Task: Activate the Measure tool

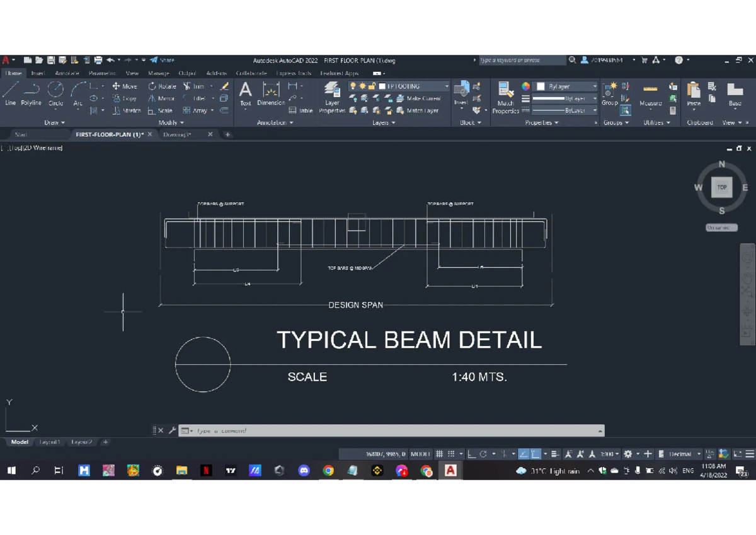Action: click(x=652, y=96)
